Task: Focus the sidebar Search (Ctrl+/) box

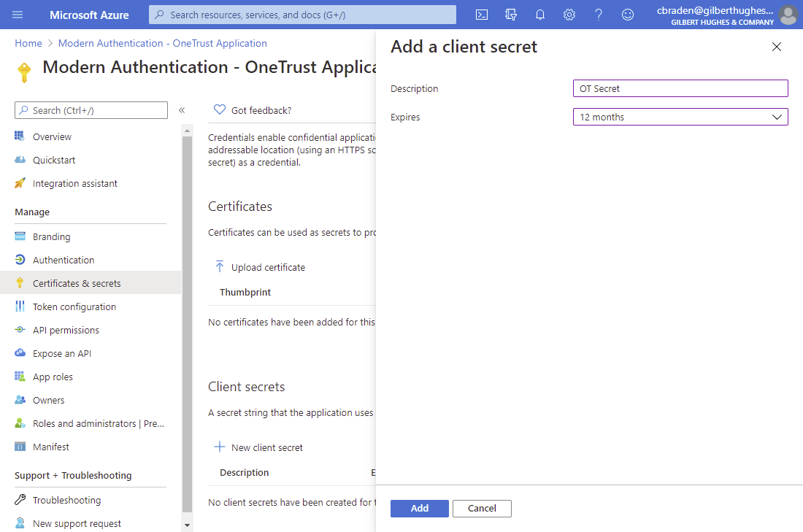Action: click(x=91, y=110)
